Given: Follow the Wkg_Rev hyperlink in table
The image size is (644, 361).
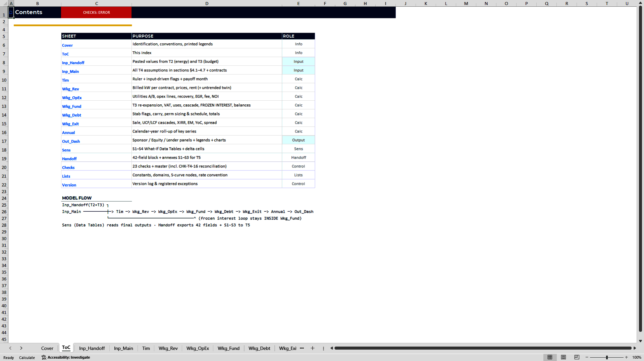Looking at the screenshot, I should pos(70,89).
